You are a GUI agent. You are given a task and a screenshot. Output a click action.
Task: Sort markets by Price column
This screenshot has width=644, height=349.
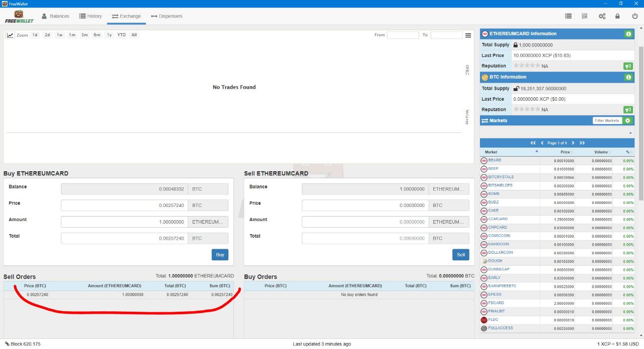point(557,152)
